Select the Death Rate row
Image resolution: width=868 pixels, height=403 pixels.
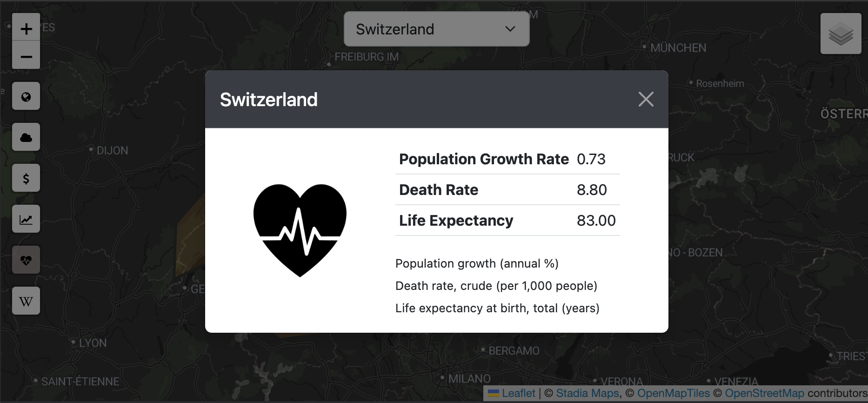(x=507, y=190)
